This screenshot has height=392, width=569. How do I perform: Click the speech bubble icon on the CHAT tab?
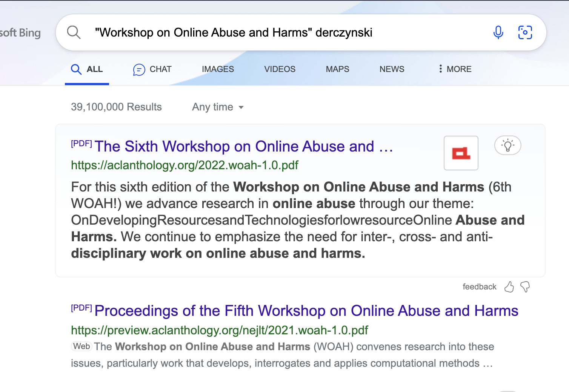coord(139,69)
